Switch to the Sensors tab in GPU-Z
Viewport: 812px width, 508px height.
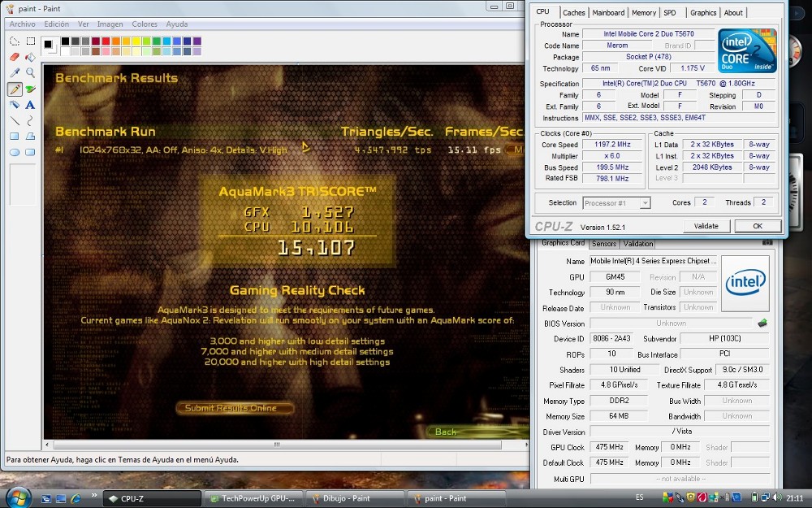(x=604, y=244)
